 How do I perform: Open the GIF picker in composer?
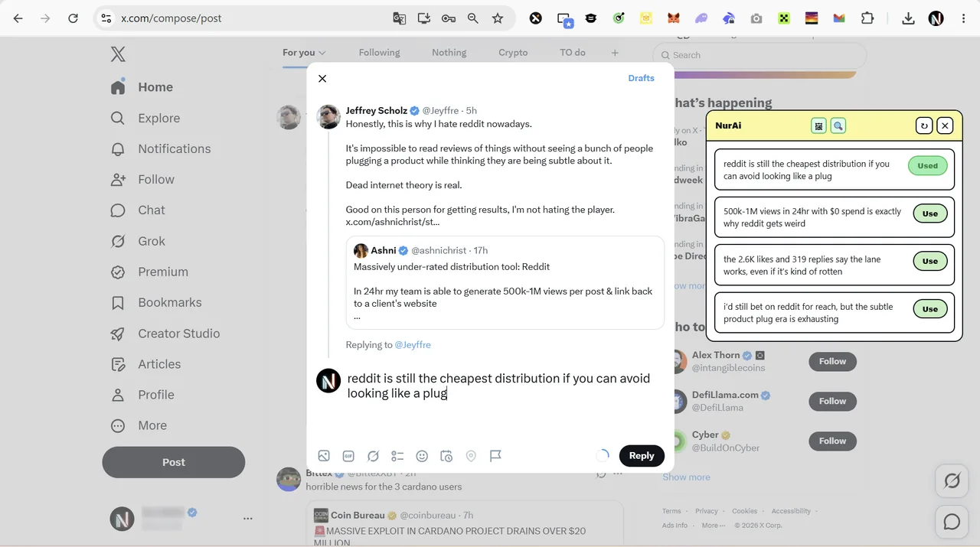click(348, 456)
